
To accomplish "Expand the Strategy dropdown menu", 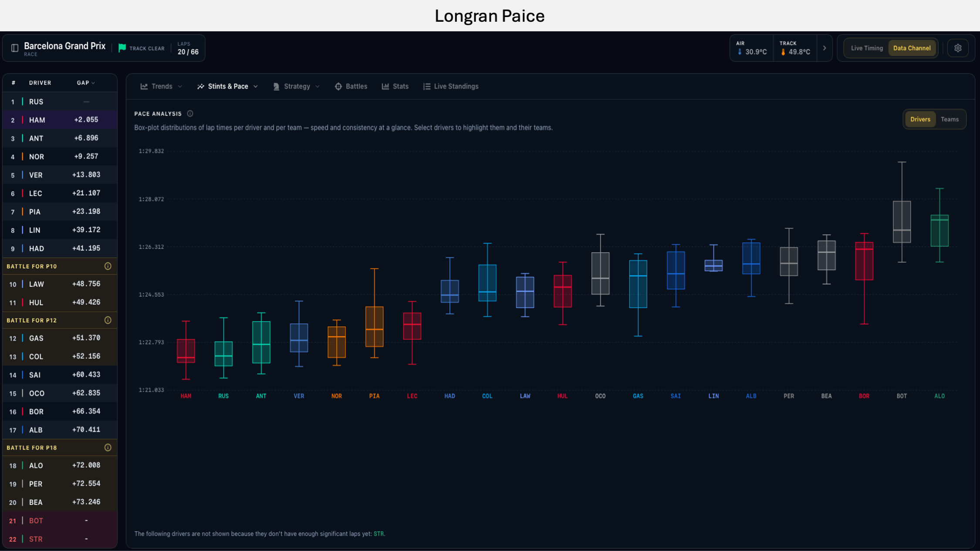I will (297, 86).
